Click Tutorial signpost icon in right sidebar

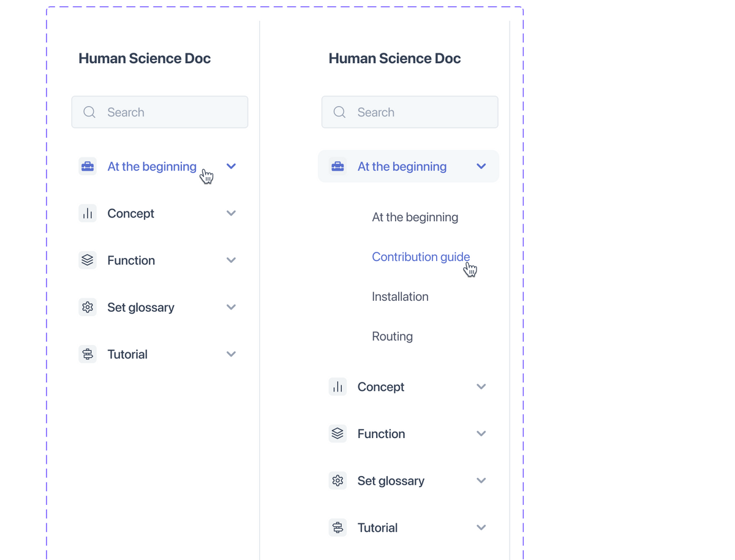pos(337,528)
